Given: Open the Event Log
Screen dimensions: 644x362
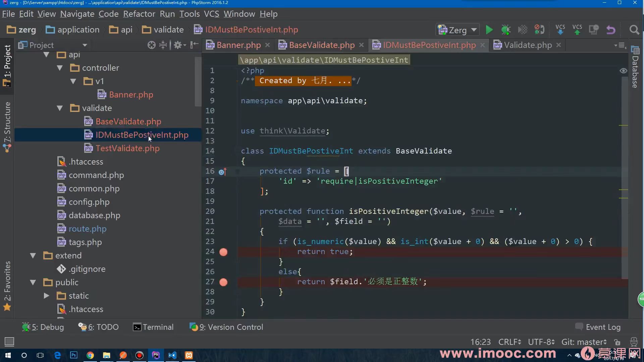Looking at the screenshot, I should tap(598, 327).
